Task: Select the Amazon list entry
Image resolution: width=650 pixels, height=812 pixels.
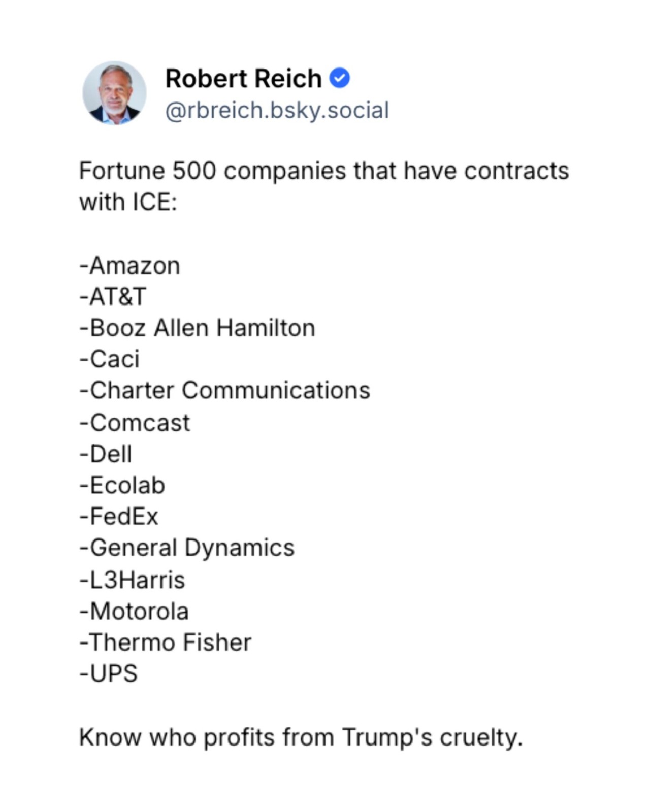Action: [130, 265]
